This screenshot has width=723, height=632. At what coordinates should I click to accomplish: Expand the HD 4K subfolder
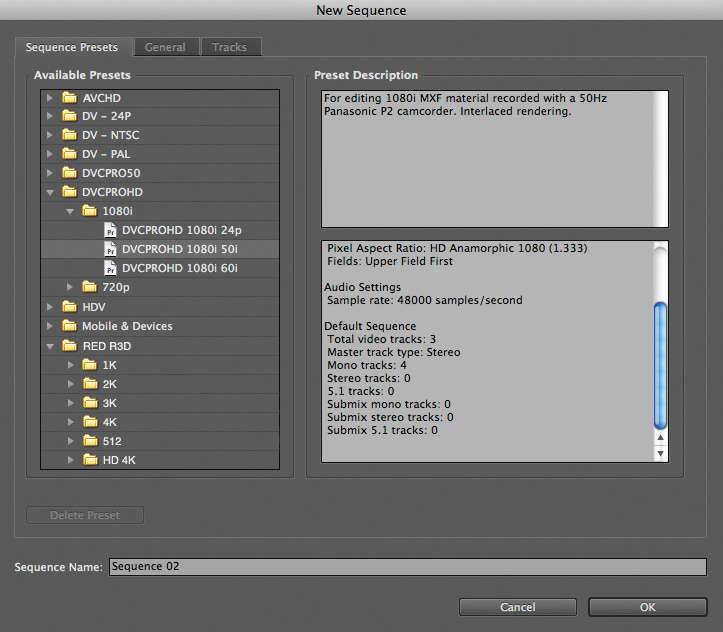71,460
